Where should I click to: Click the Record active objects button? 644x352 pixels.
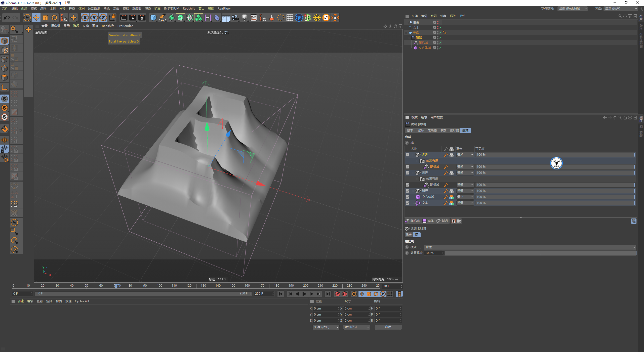pyautogui.click(x=338, y=294)
